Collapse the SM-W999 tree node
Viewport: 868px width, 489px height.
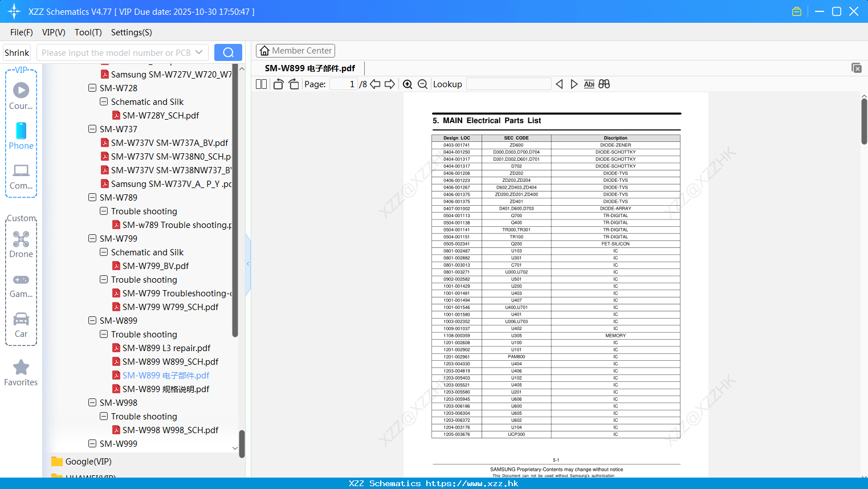[x=92, y=443]
